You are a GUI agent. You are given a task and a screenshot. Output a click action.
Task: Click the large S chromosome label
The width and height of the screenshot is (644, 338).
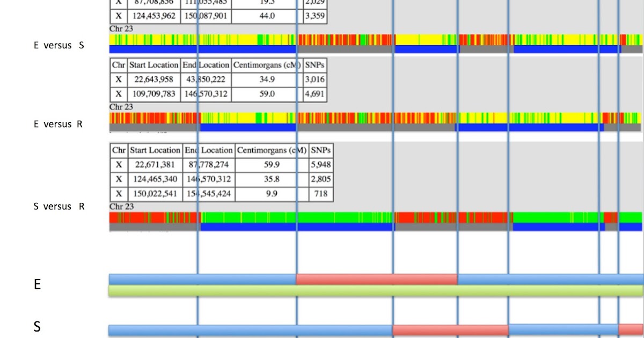[x=36, y=326]
